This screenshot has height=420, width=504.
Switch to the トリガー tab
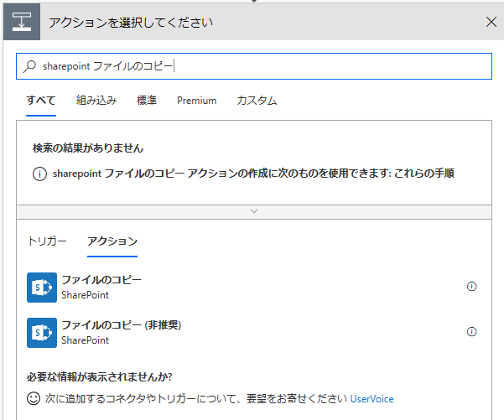tap(47, 241)
